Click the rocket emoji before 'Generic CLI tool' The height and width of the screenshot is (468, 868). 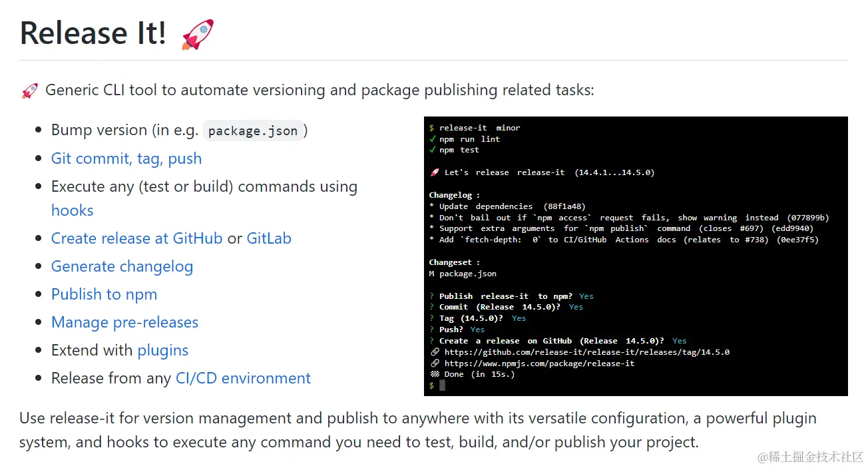[x=29, y=91]
